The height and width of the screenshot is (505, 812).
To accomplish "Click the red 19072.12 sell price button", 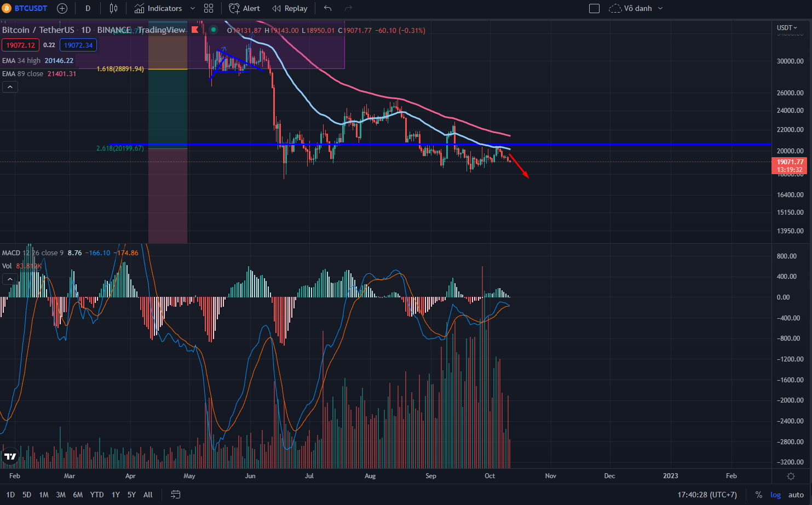I will point(20,45).
